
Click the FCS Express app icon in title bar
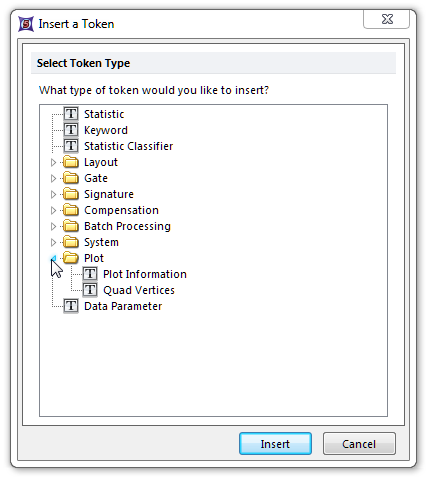pos(26,24)
